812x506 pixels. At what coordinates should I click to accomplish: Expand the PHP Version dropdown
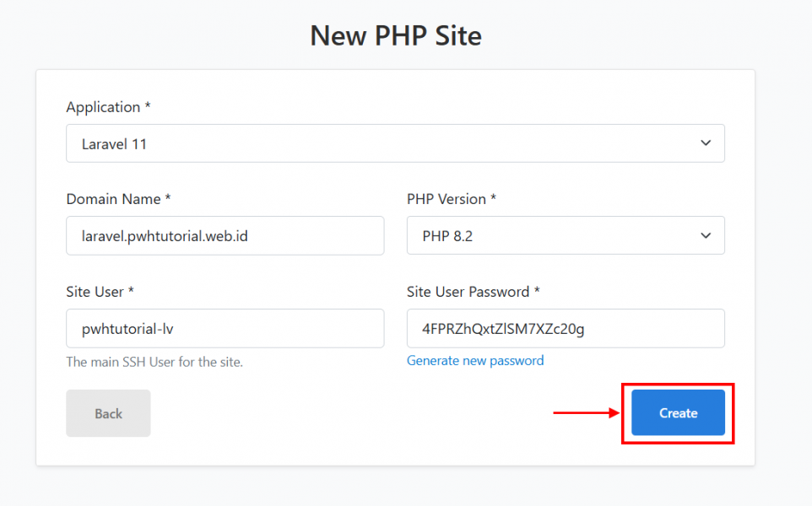(565, 236)
